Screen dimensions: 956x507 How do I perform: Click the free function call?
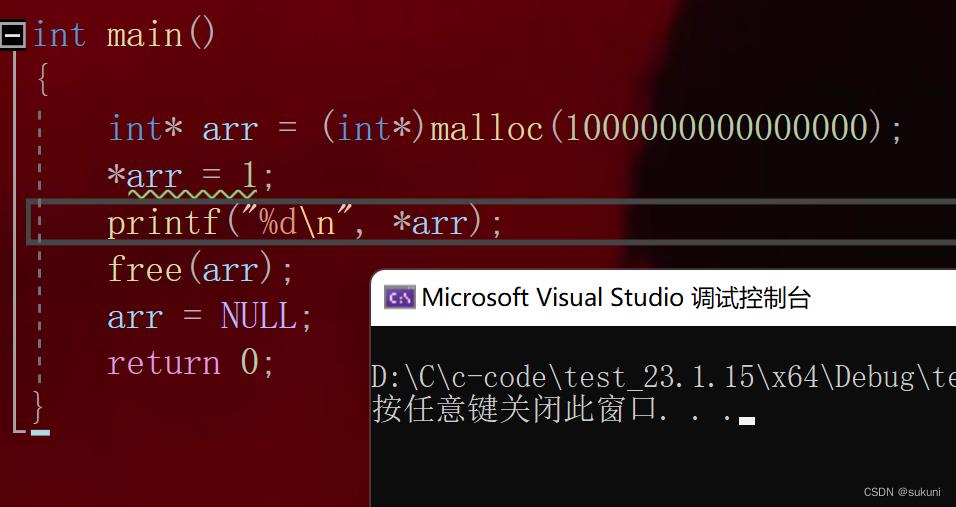[x=145, y=269]
